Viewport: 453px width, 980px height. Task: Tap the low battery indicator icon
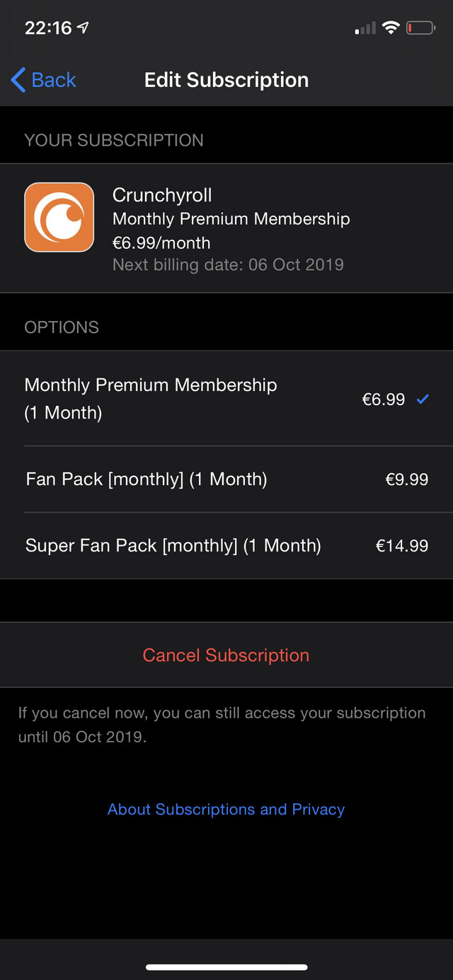pyautogui.click(x=420, y=28)
